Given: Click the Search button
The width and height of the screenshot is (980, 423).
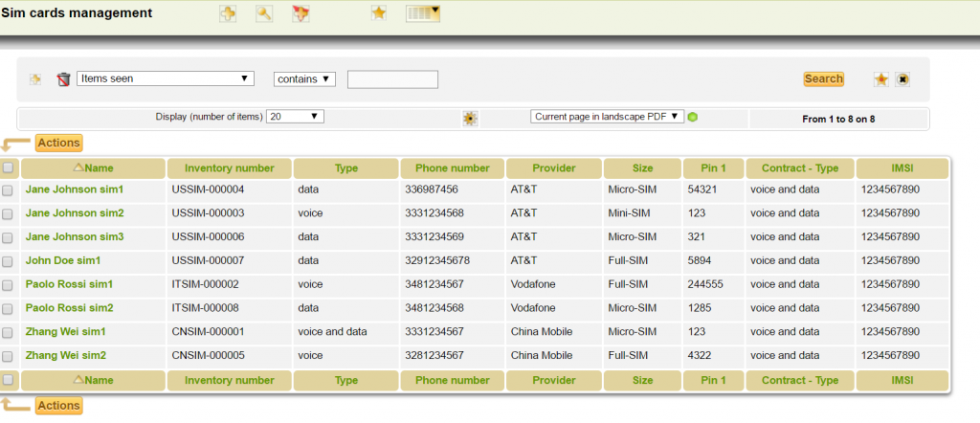Looking at the screenshot, I should tap(823, 78).
